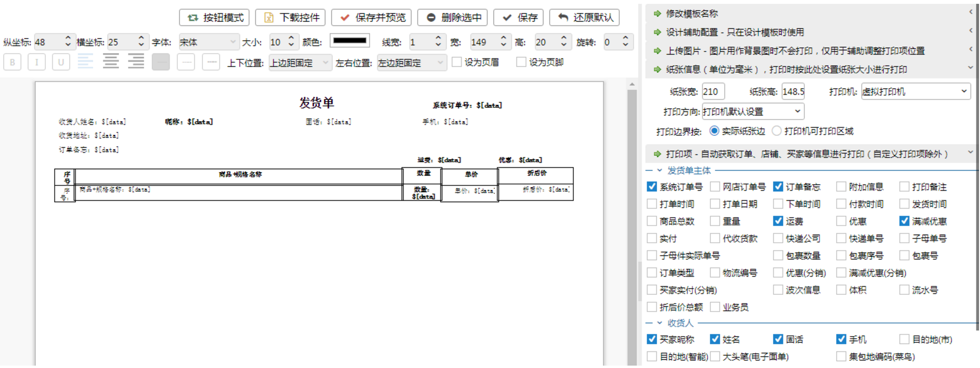Click the 保存 button

pos(519,18)
